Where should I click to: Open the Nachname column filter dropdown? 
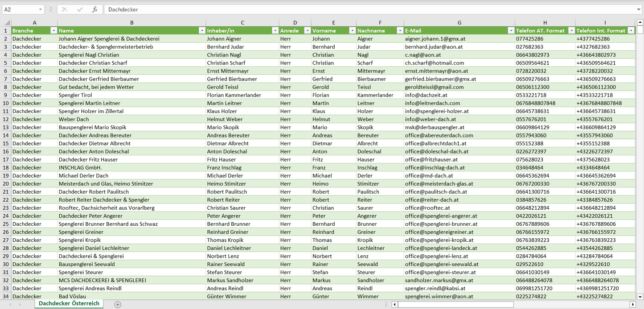click(x=400, y=31)
